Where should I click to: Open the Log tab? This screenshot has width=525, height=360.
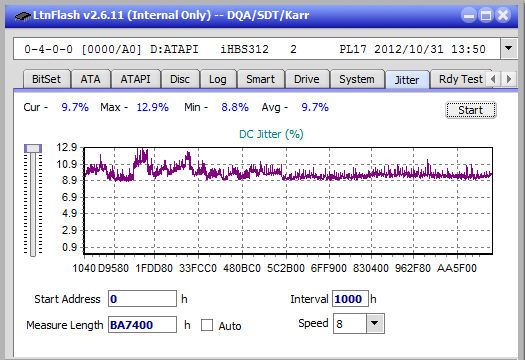218,79
